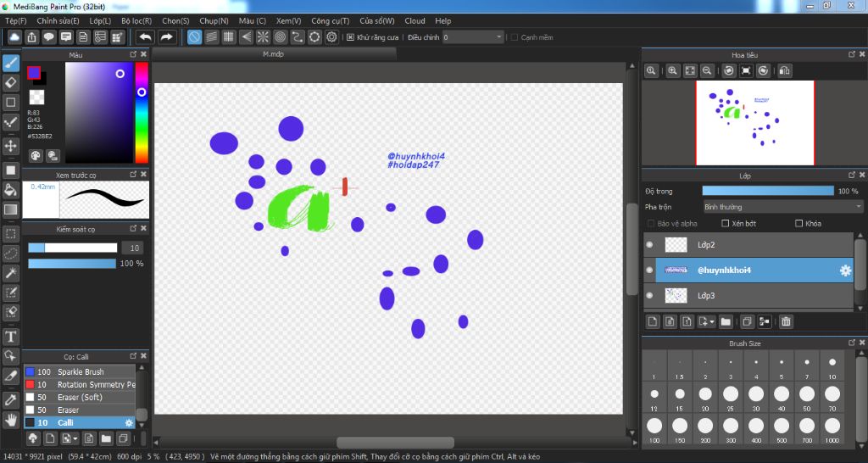Select the Brush tool in left toolbar
The height and width of the screenshot is (463, 868).
click(10, 63)
